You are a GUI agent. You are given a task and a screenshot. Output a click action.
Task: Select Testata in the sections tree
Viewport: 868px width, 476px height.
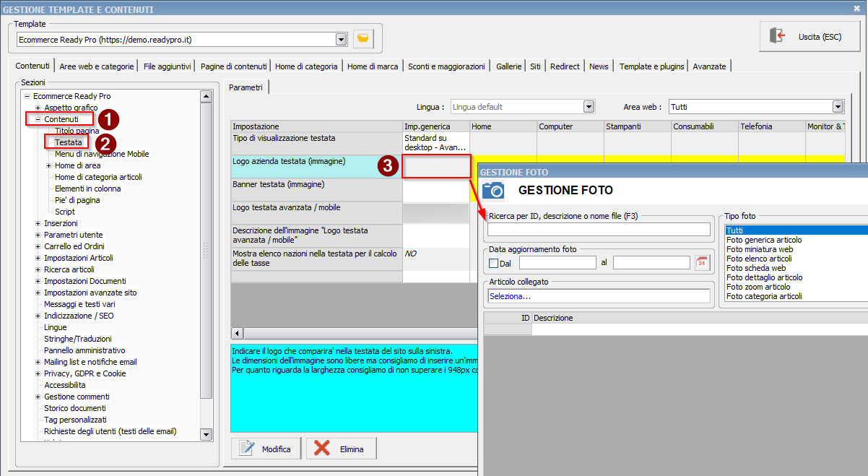point(69,142)
